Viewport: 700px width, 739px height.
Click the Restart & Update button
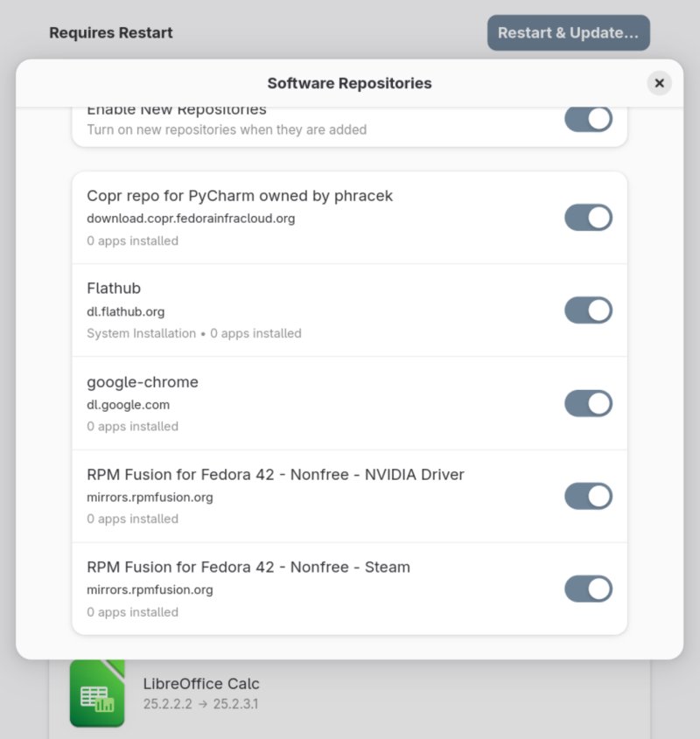click(568, 32)
